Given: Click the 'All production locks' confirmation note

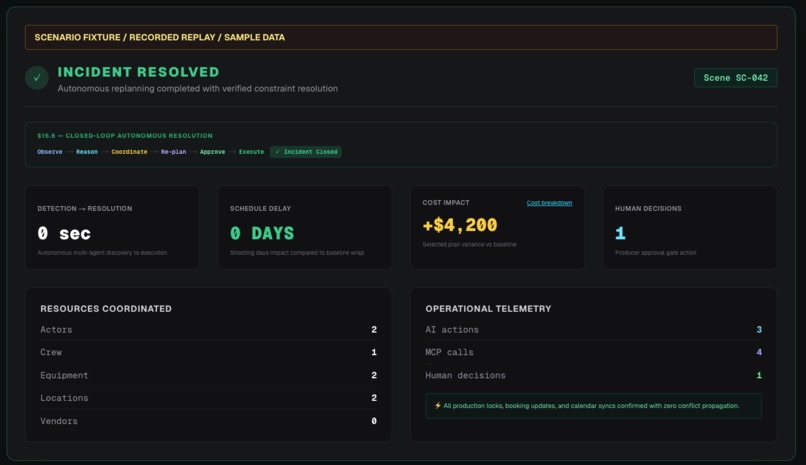Looking at the screenshot, I should 593,406.
